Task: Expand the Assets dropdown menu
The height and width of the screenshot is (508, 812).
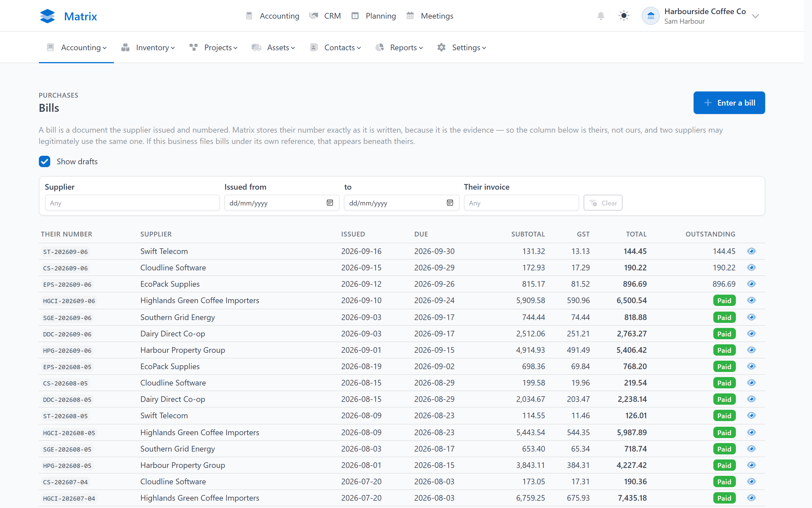Action: pos(273,48)
